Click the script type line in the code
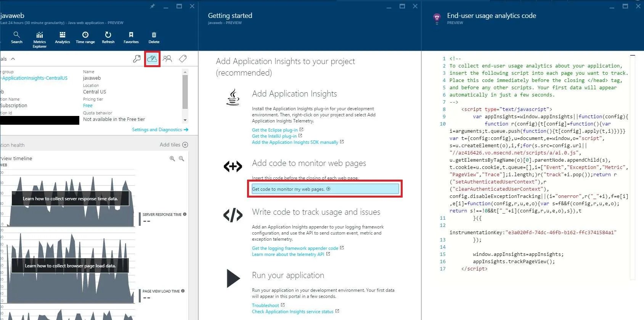 point(507,109)
